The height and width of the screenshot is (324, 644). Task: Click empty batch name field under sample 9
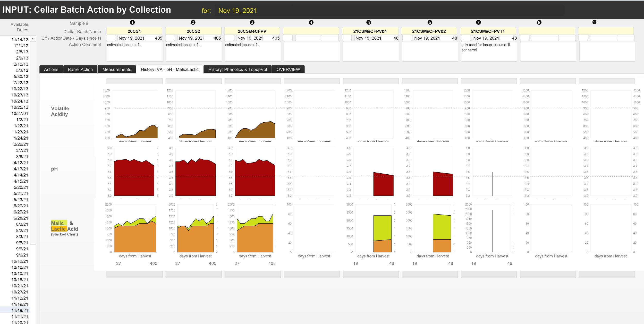click(606, 31)
